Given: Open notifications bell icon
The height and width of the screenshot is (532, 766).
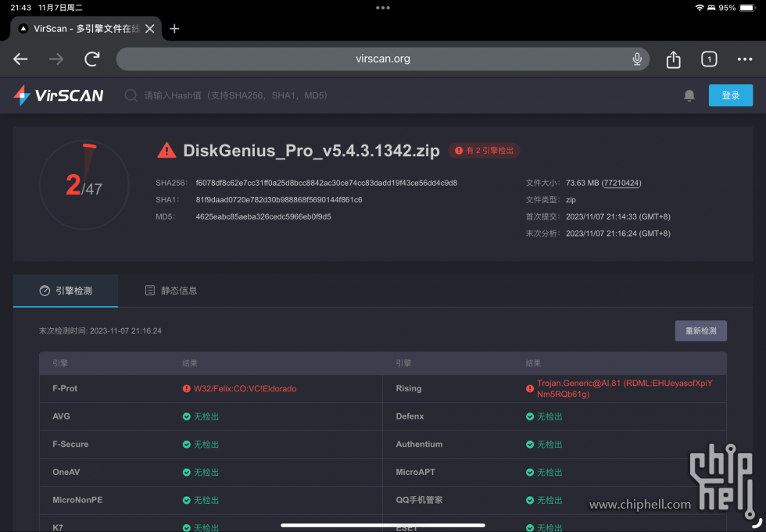Looking at the screenshot, I should coord(689,95).
